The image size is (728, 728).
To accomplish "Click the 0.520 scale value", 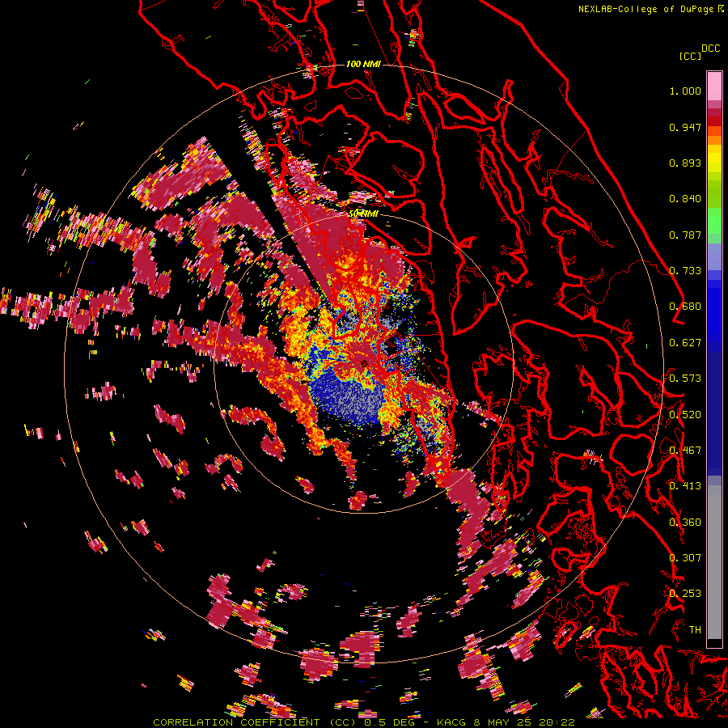I will tap(685, 415).
